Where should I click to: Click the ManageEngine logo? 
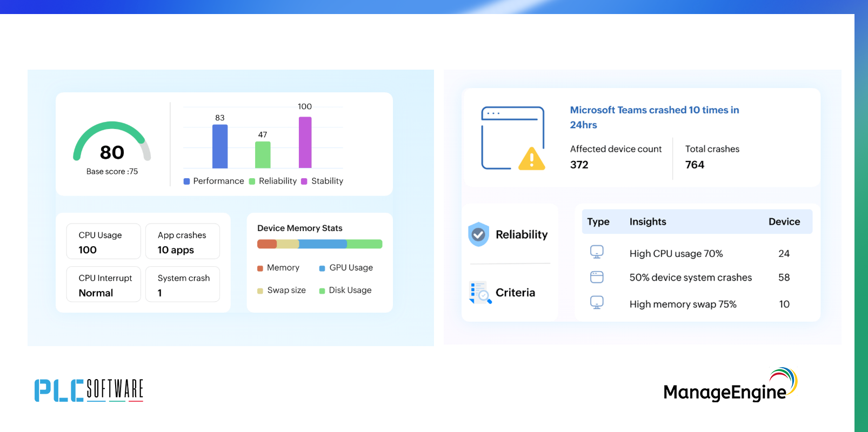point(730,386)
